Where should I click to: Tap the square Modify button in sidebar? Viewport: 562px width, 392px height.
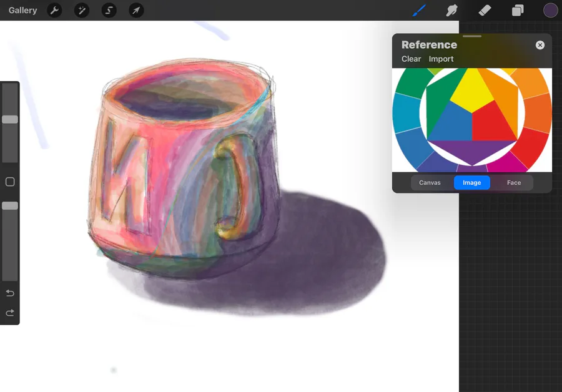[x=10, y=182]
